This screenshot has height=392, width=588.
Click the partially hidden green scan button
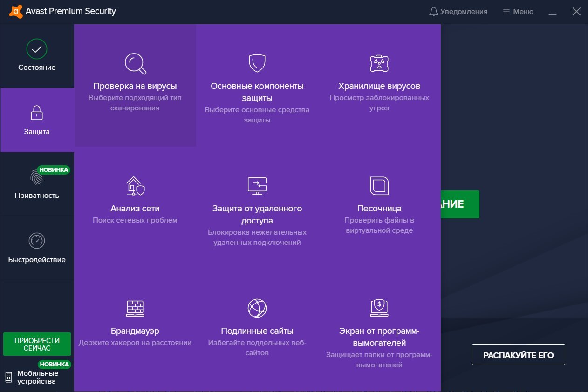coord(460,204)
